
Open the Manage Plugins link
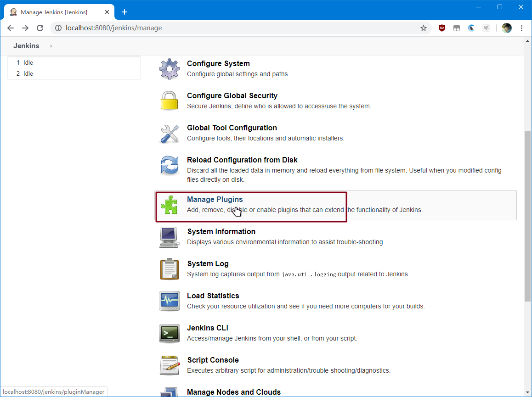(215, 200)
